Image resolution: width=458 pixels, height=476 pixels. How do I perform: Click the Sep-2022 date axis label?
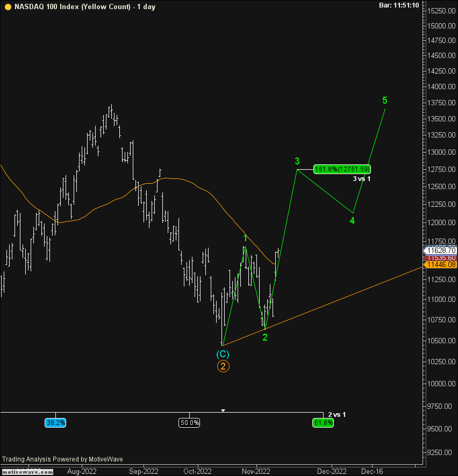144,472
